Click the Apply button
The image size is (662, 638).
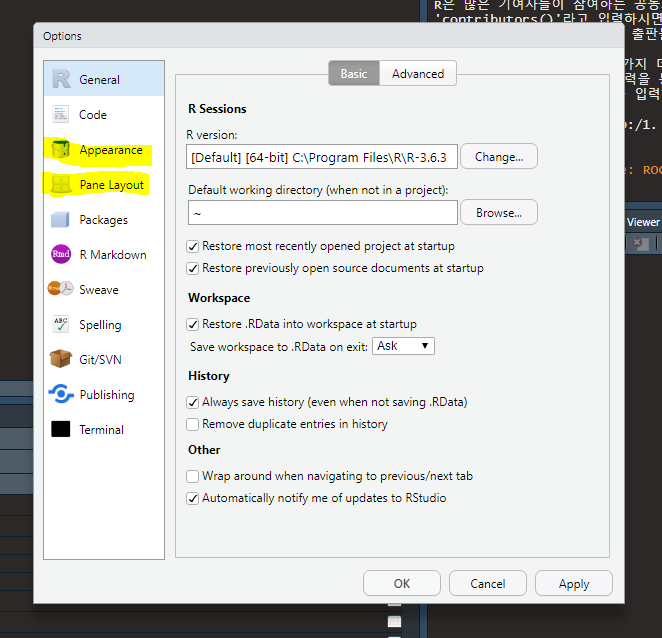point(574,584)
